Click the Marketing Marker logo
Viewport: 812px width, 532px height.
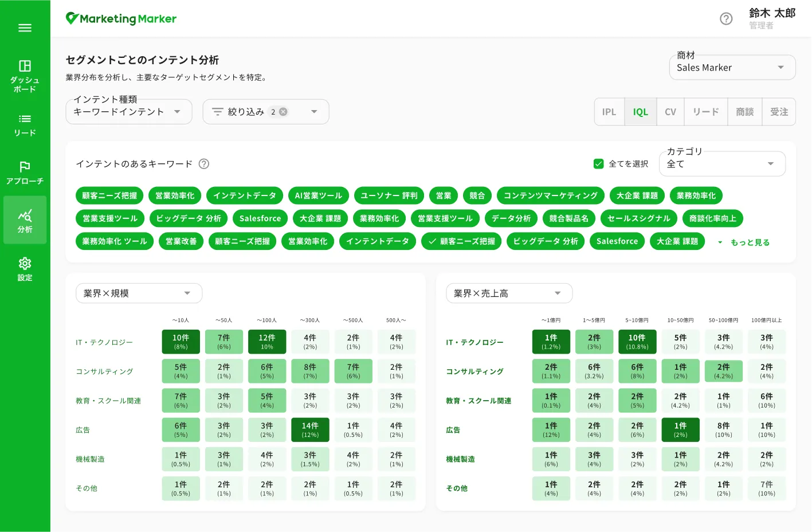121,19
